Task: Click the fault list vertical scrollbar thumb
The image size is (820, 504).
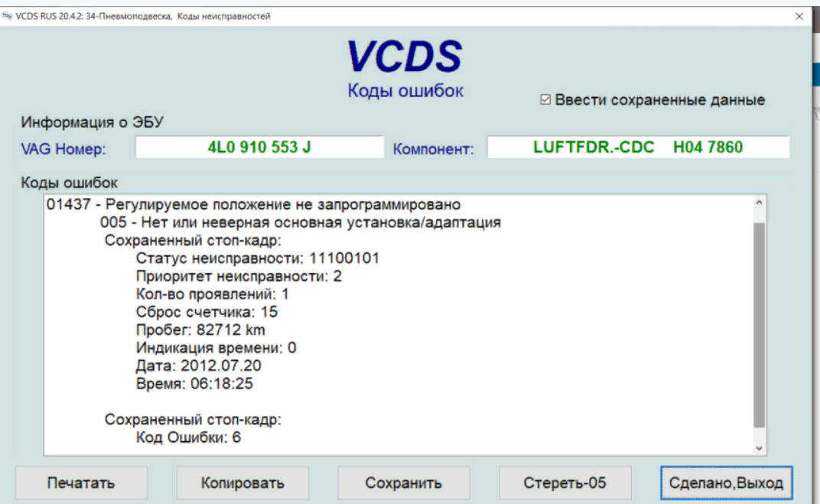Action: (760, 325)
